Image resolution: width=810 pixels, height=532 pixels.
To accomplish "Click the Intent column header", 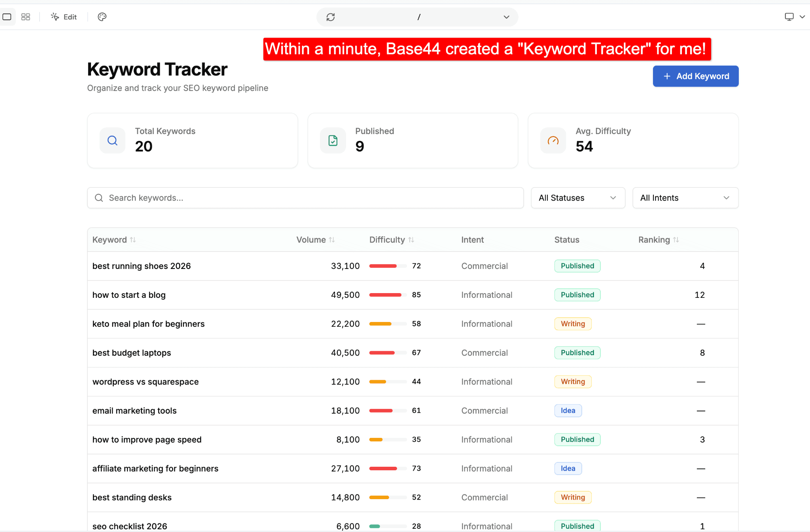I will coord(472,240).
